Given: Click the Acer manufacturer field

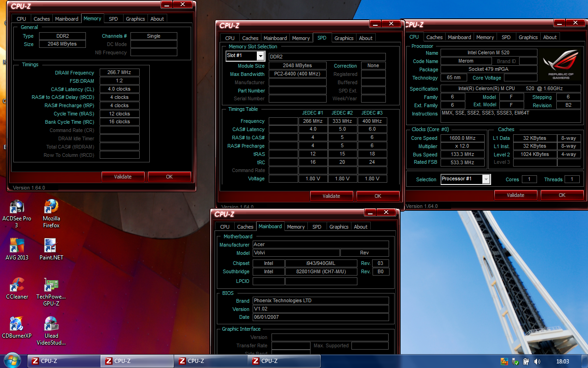Looking at the screenshot, I should click(x=321, y=245).
